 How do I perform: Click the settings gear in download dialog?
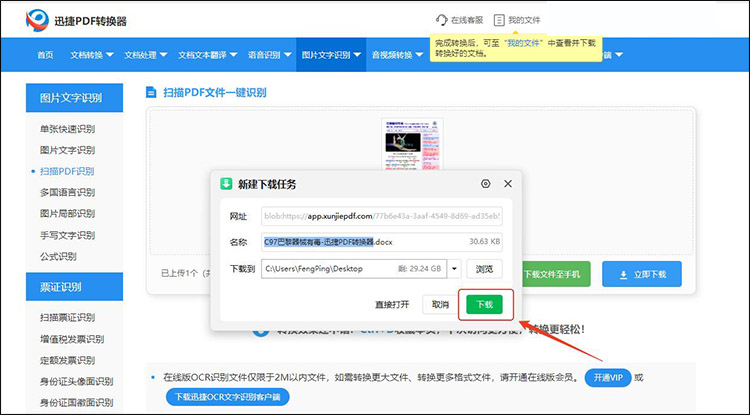[x=485, y=184]
